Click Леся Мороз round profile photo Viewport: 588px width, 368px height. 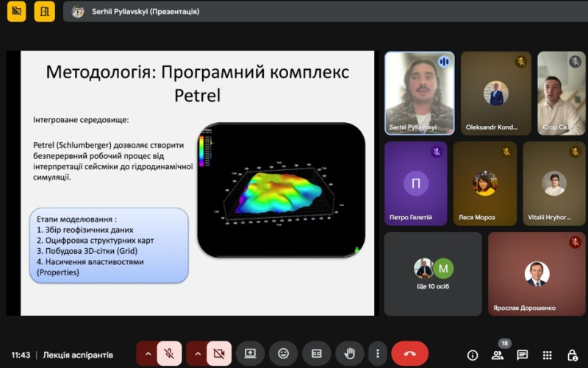(485, 183)
